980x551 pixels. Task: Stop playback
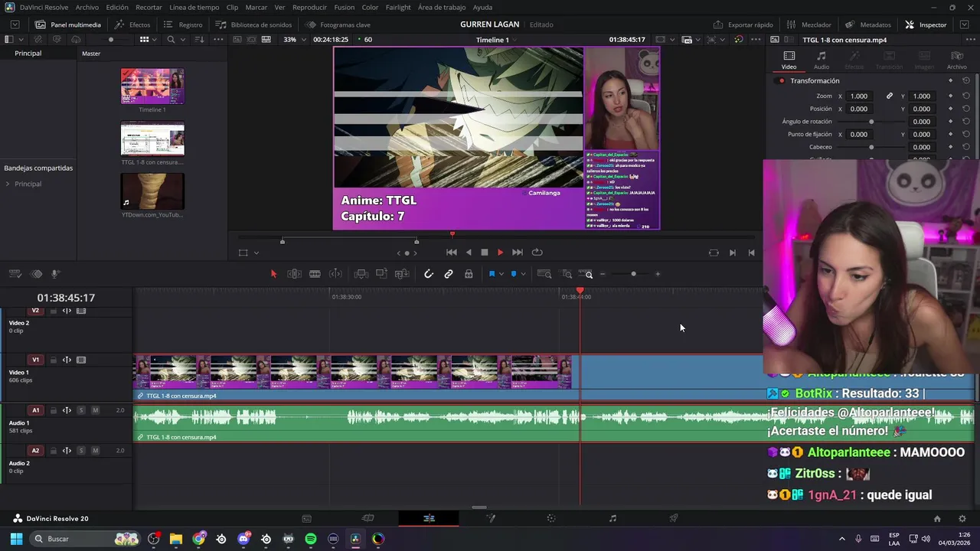tap(484, 253)
